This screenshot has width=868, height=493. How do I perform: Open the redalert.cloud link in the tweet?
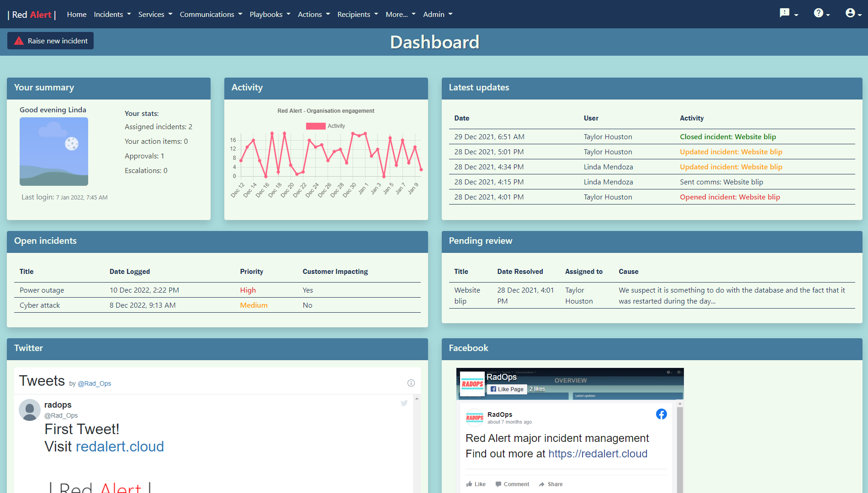tap(120, 446)
